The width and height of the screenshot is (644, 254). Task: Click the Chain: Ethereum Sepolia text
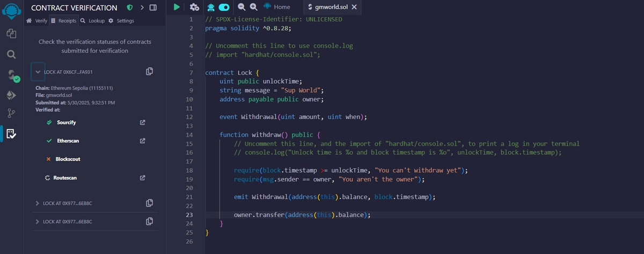[74, 88]
